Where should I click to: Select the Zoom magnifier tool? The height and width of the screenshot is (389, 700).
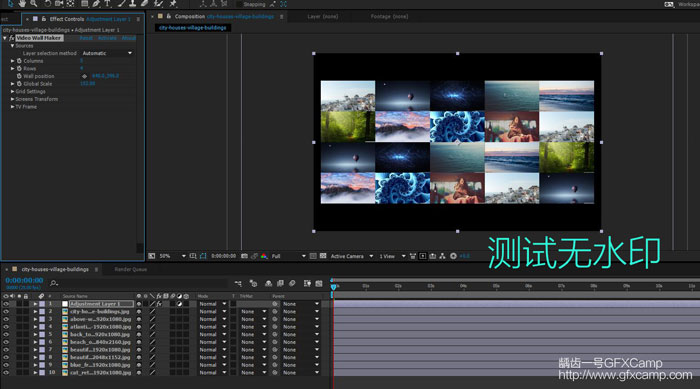pos(34,4)
